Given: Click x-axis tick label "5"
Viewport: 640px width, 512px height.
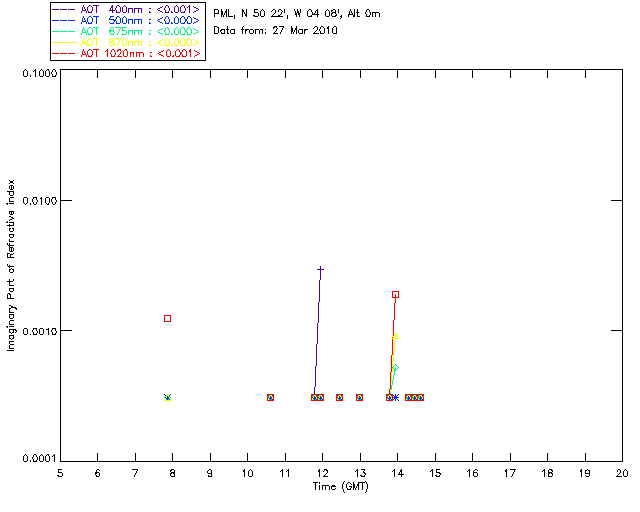Looking at the screenshot, I should 60,473.
